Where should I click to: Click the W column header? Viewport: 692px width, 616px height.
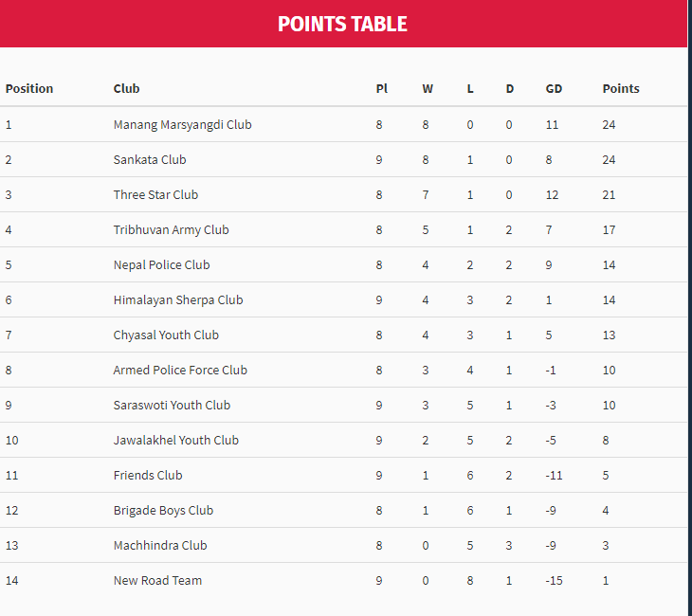pos(428,88)
